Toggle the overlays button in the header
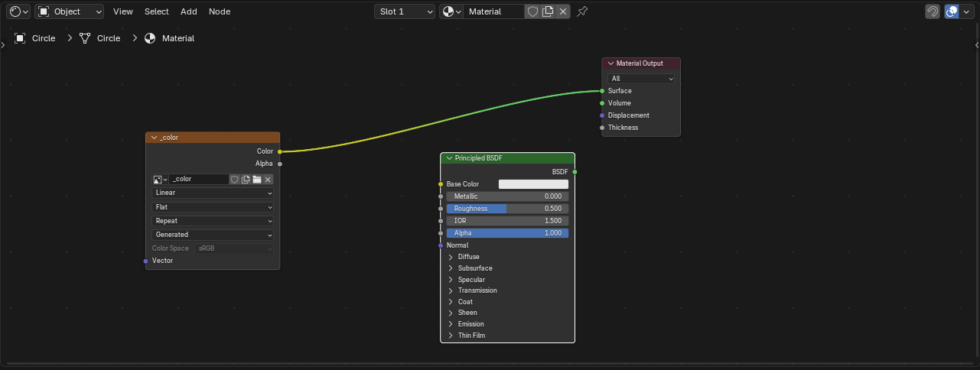980x370 pixels. [x=952, y=11]
